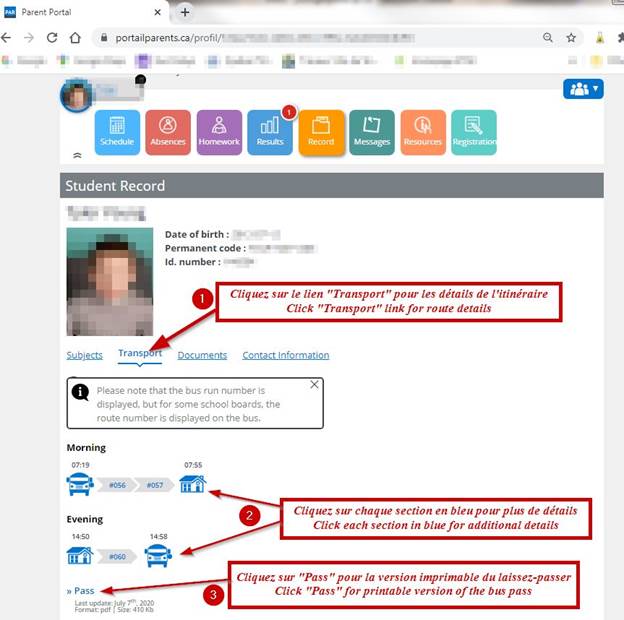Select evening run #060

(117, 556)
